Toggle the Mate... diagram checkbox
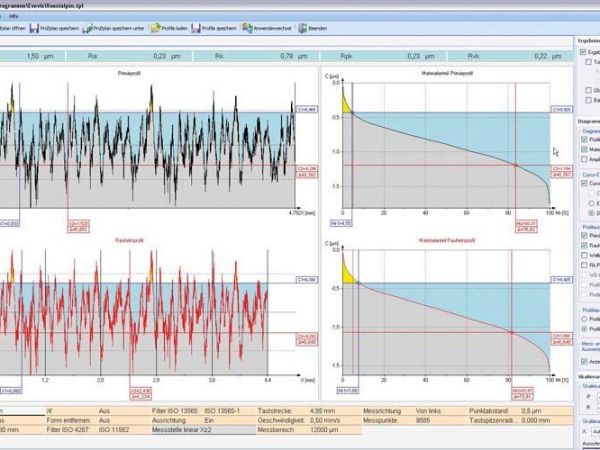 [x=584, y=149]
